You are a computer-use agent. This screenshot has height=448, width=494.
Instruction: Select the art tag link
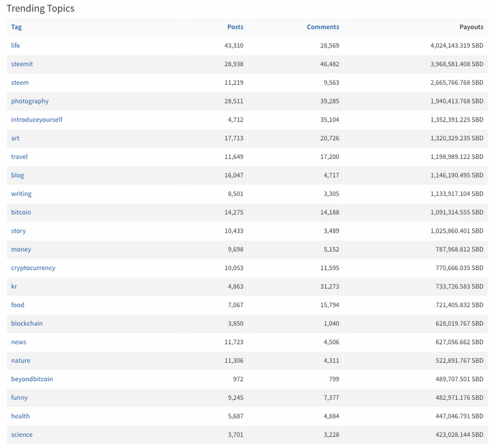15,138
